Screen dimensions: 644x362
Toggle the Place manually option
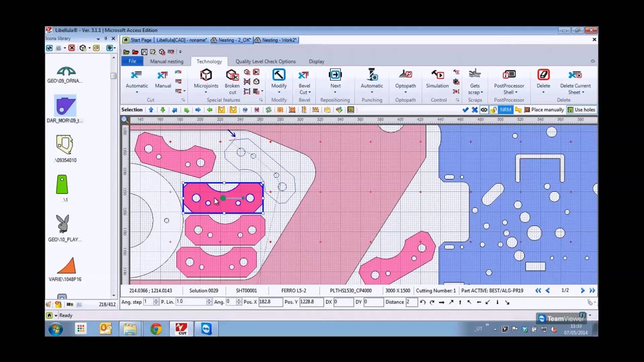[544, 110]
